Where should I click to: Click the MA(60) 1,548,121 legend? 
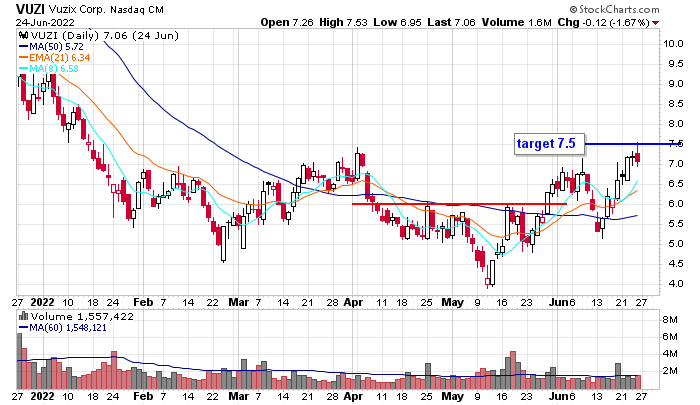pyautogui.click(x=62, y=328)
